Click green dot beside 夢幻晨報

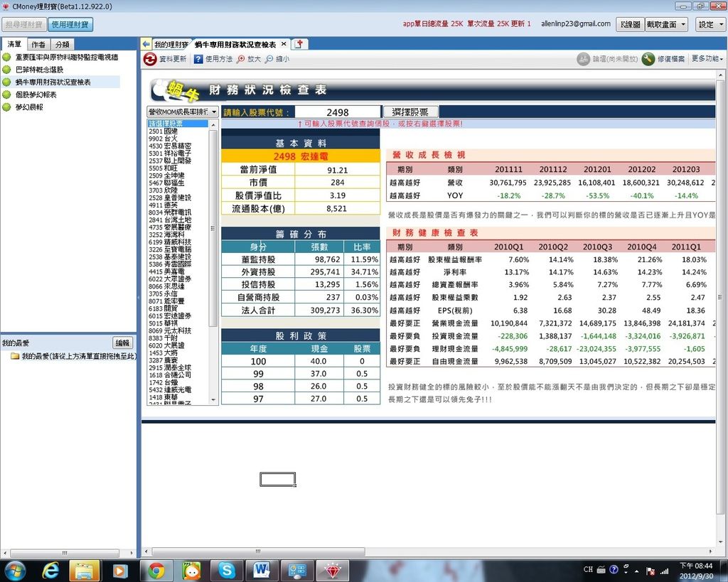pyautogui.click(x=6, y=107)
